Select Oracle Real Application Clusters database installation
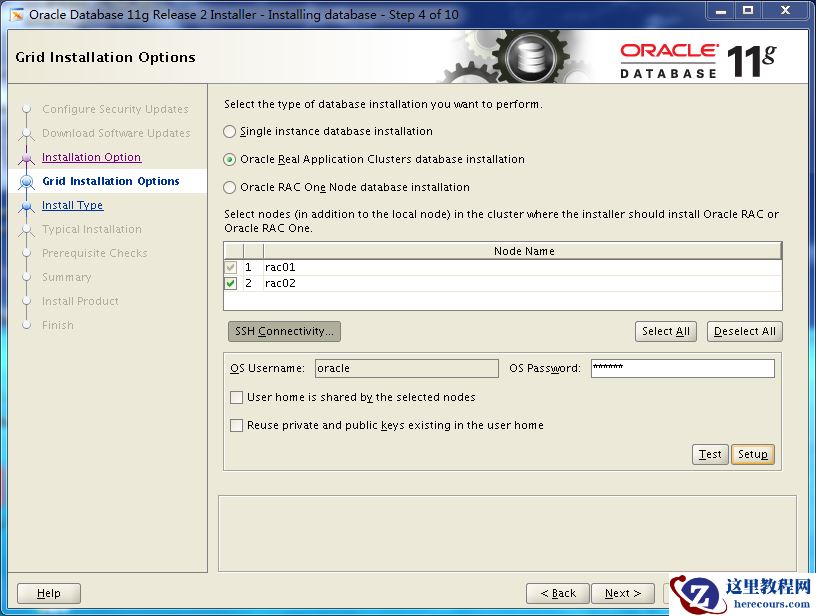Image resolution: width=816 pixels, height=616 pixels. pos(230,160)
